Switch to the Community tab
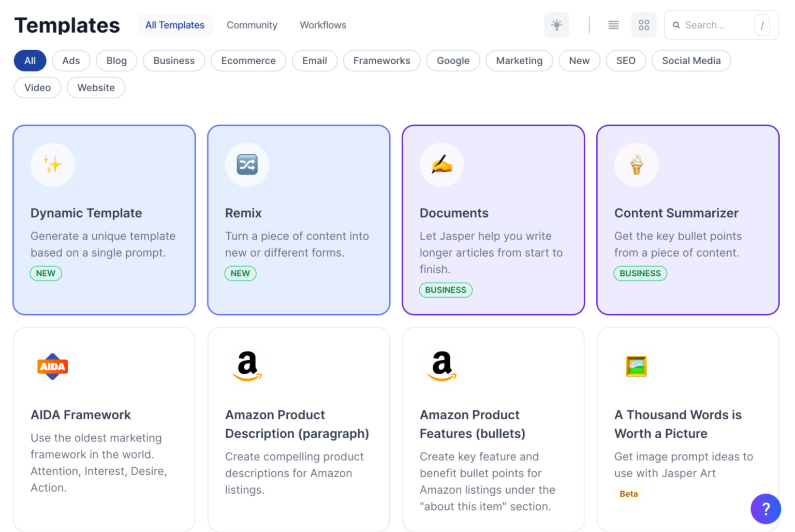The image size is (795, 532). pos(252,25)
